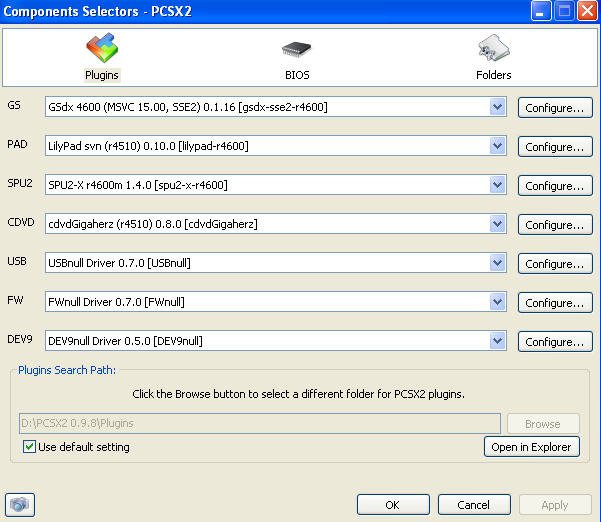This screenshot has height=522, width=601.
Task: Open the Folders icon
Action: [494, 48]
